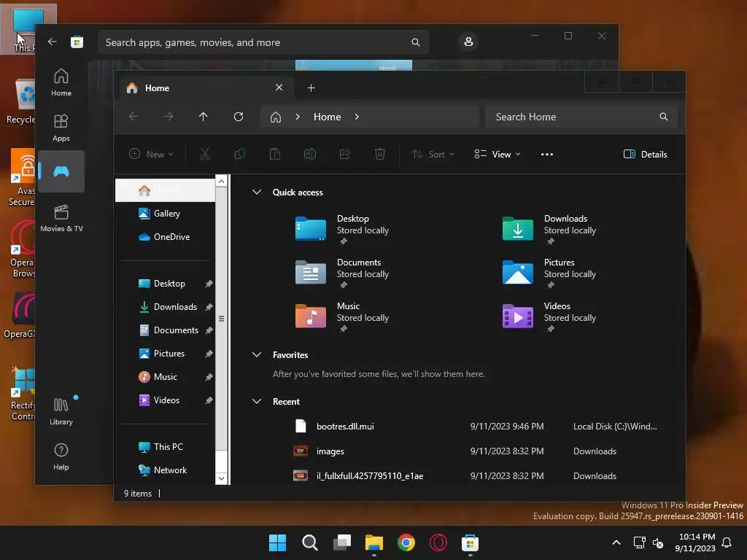Select Pictures in the navigation pane
747x560 pixels.
(165, 354)
